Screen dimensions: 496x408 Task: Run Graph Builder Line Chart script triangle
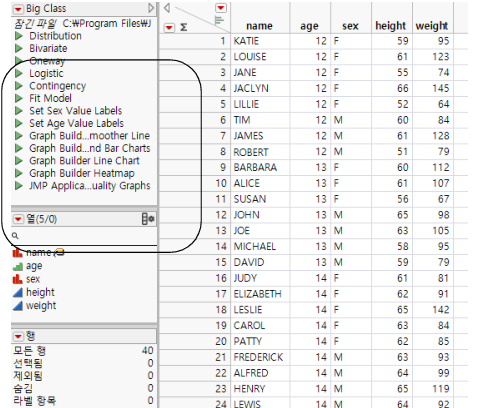(19, 161)
